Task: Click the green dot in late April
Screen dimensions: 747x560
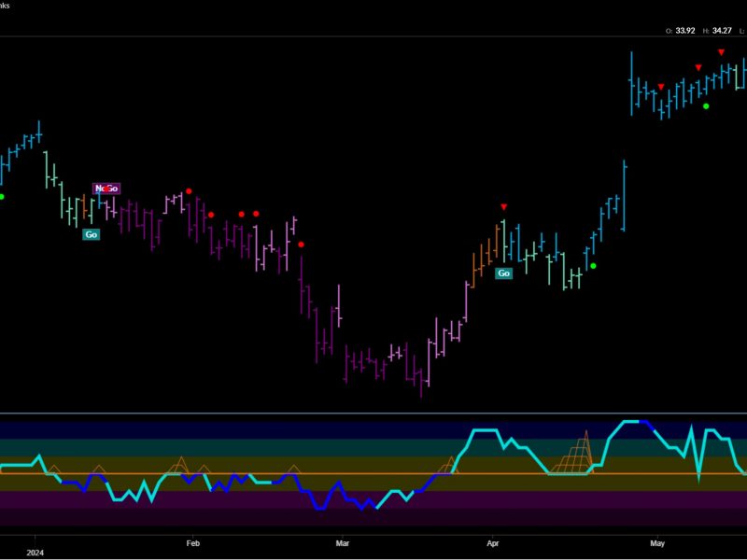Action: (593, 266)
